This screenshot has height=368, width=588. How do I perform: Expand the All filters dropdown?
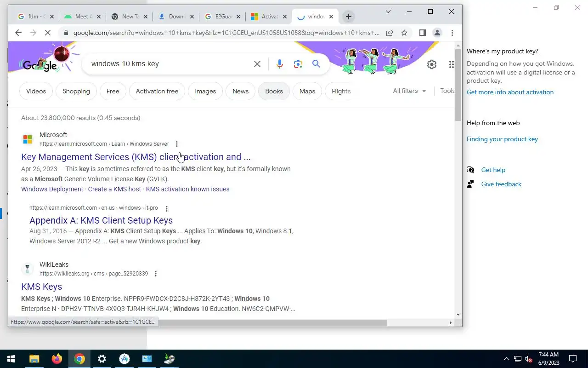point(409,91)
